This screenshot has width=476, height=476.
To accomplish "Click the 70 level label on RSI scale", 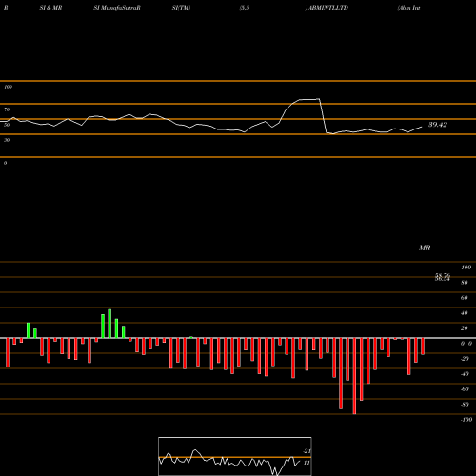I will 7,109.
